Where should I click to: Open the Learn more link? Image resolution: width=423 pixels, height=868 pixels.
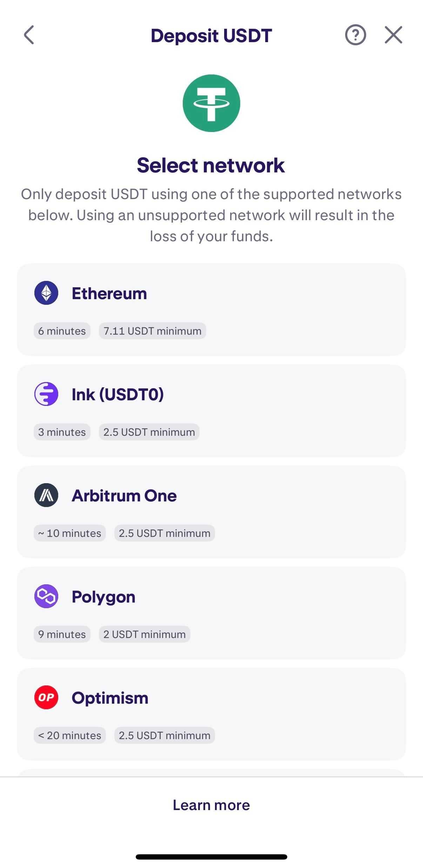[x=211, y=805]
